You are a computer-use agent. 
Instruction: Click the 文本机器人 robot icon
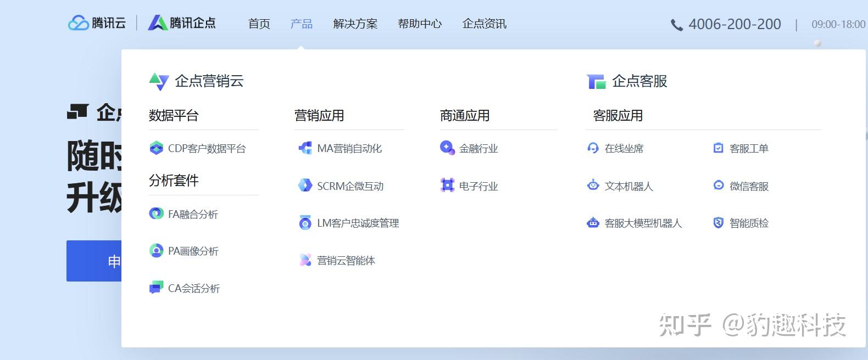[x=593, y=185]
